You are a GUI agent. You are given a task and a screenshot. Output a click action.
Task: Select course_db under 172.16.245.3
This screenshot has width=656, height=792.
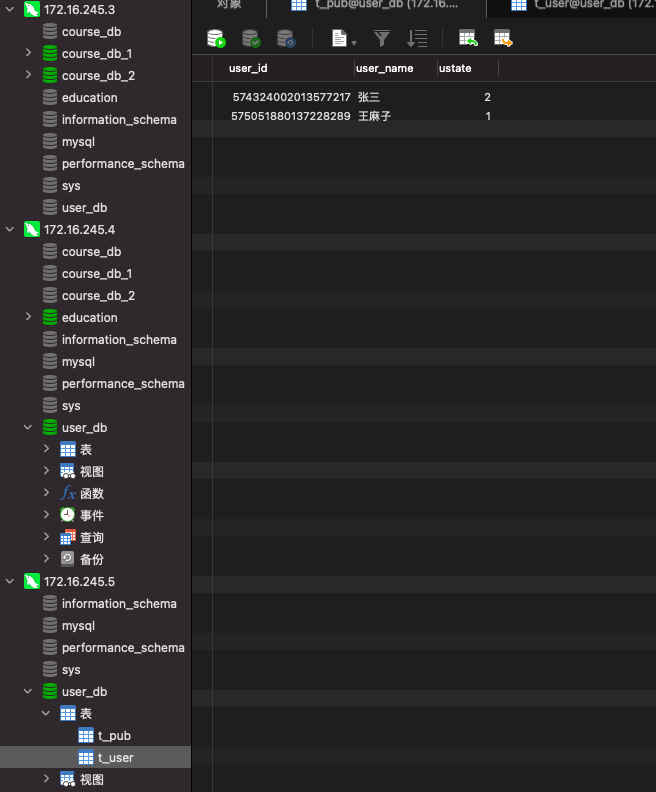click(x=91, y=32)
